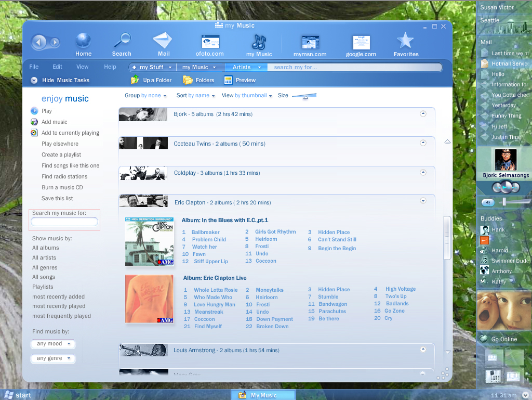Open buddy Anthony's avatar icon
This screenshot has width=532, height=400.
(485, 270)
